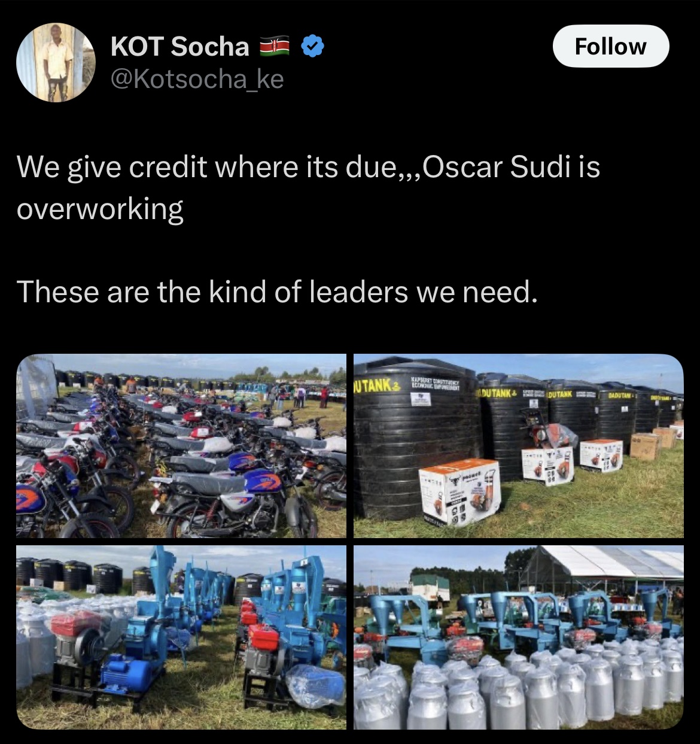Click the green truck in milk cans photo

(x=430, y=588)
